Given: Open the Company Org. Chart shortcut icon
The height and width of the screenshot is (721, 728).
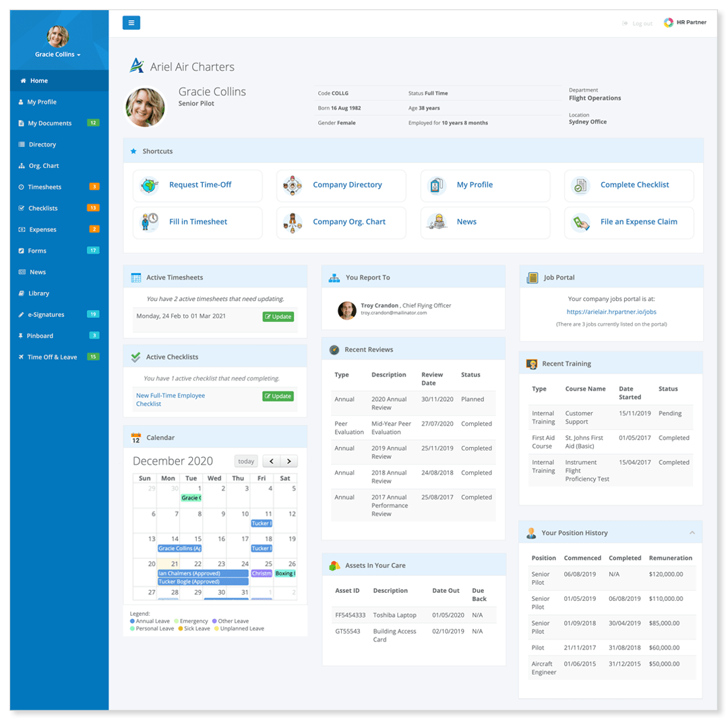Looking at the screenshot, I should (x=293, y=223).
